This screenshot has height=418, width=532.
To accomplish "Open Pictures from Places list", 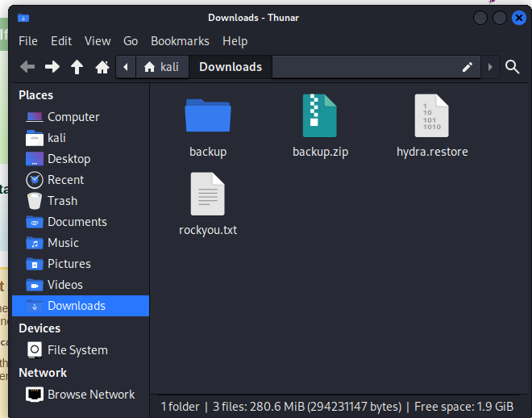I will [81, 264].
